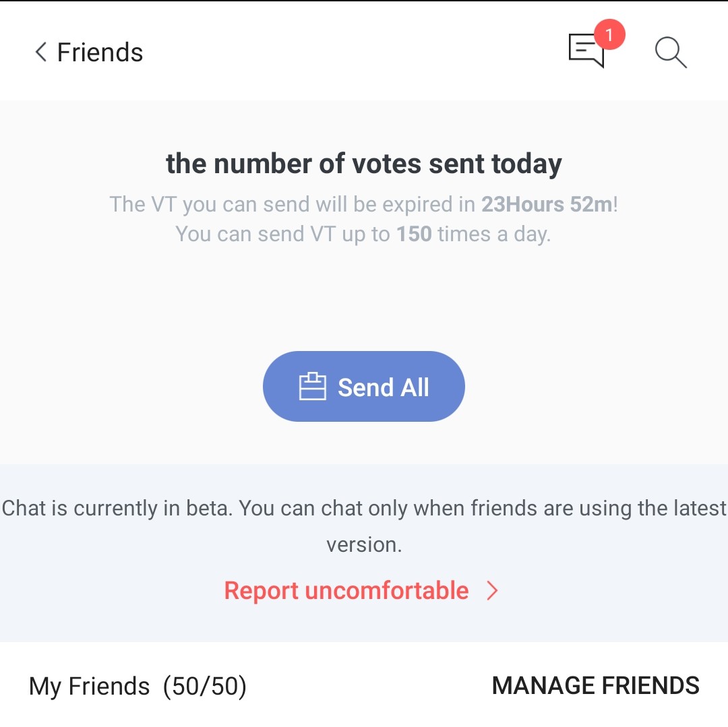Go back using the arrow beside Friends
Screen dimensions: 728x727
(41, 51)
